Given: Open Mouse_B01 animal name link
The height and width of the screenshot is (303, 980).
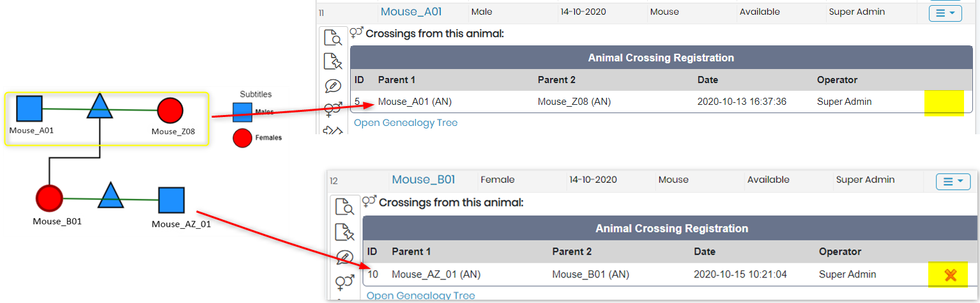Looking at the screenshot, I should [423, 180].
